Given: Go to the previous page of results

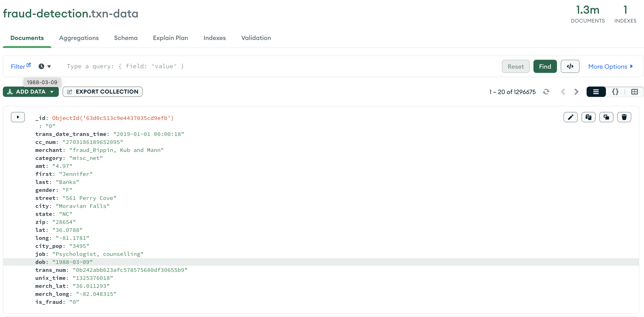Looking at the screenshot, I should tap(563, 92).
